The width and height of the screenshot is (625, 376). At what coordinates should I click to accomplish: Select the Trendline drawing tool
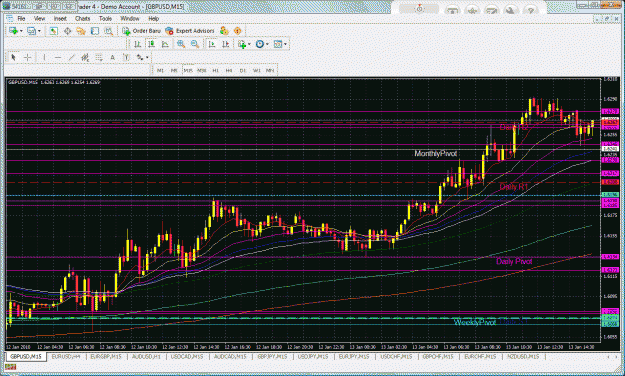click(x=71, y=57)
